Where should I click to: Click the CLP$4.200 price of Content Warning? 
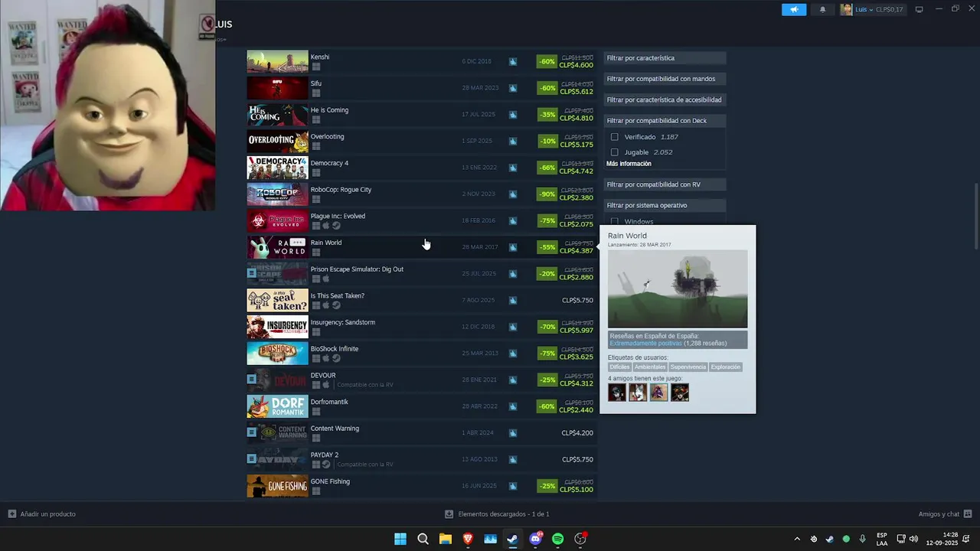(577, 433)
